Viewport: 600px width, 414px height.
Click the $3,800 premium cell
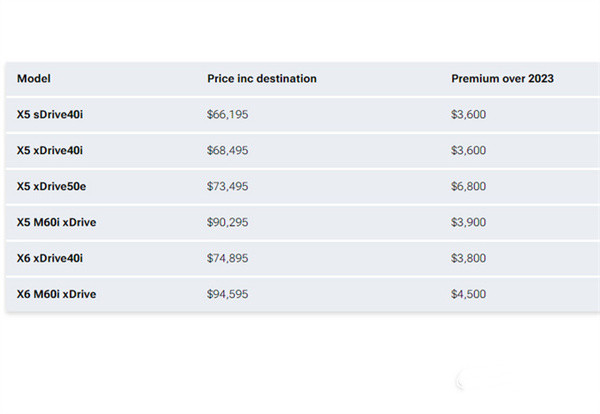pos(469,258)
